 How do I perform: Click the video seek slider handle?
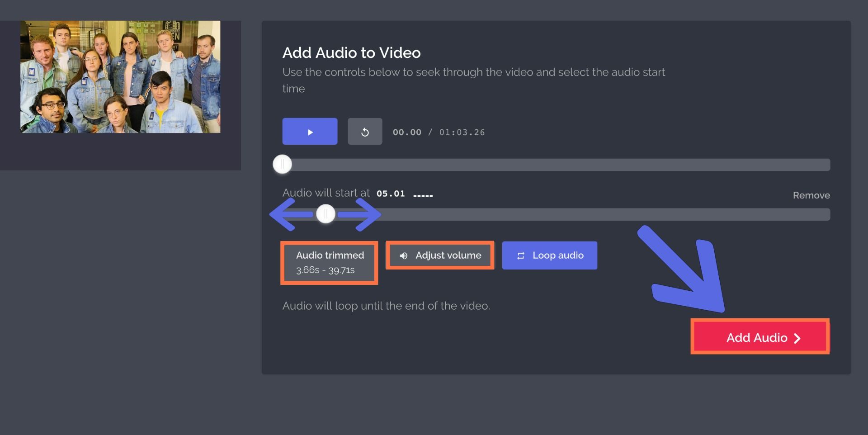[283, 165]
